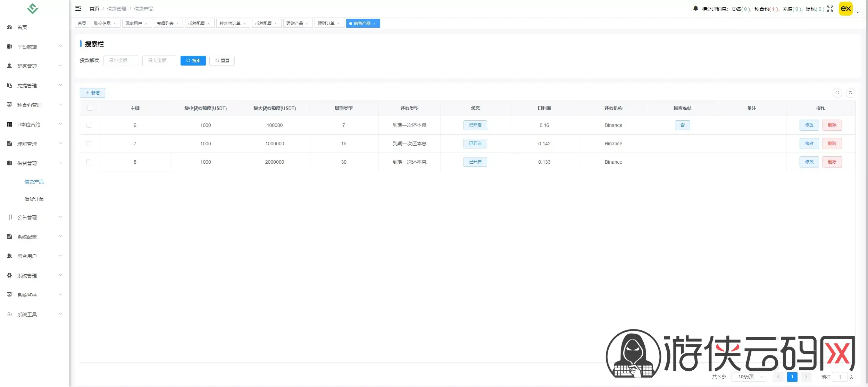Click the 首页 dashboard icon in sidebar
The image size is (868, 387).
click(x=9, y=27)
